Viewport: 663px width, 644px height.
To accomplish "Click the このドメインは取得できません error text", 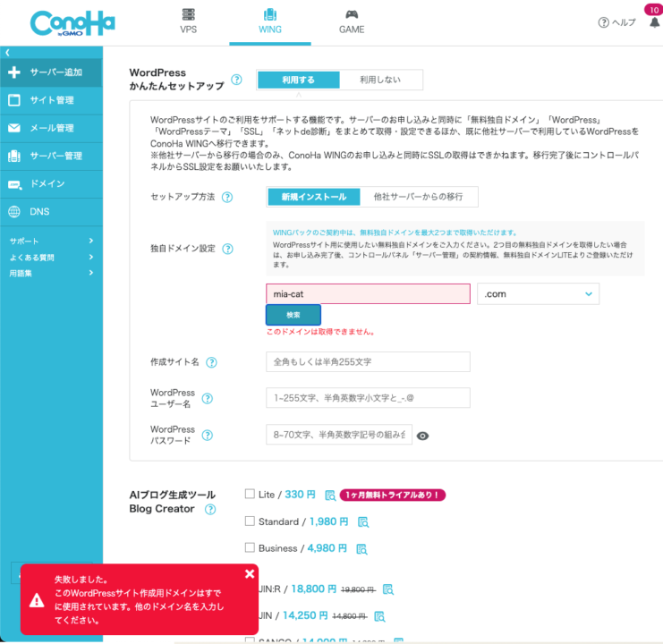I will coord(321,332).
